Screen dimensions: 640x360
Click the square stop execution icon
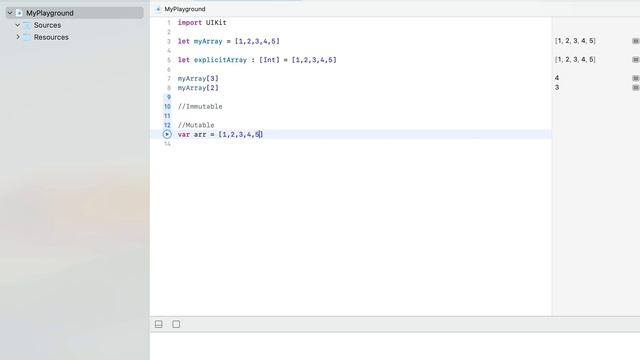(x=176, y=324)
